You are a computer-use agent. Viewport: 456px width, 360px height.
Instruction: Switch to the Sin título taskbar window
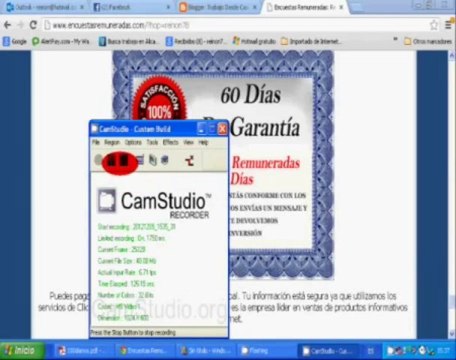pyautogui.click(x=206, y=351)
